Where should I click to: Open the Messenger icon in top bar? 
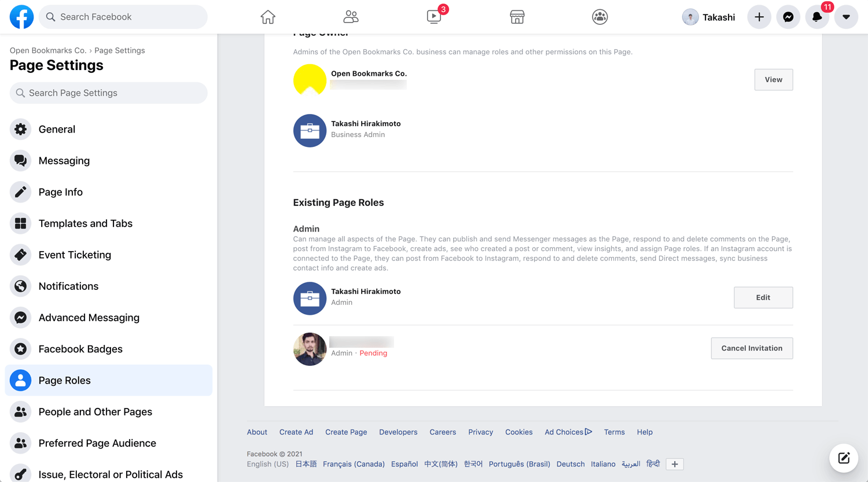[x=788, y=17]
